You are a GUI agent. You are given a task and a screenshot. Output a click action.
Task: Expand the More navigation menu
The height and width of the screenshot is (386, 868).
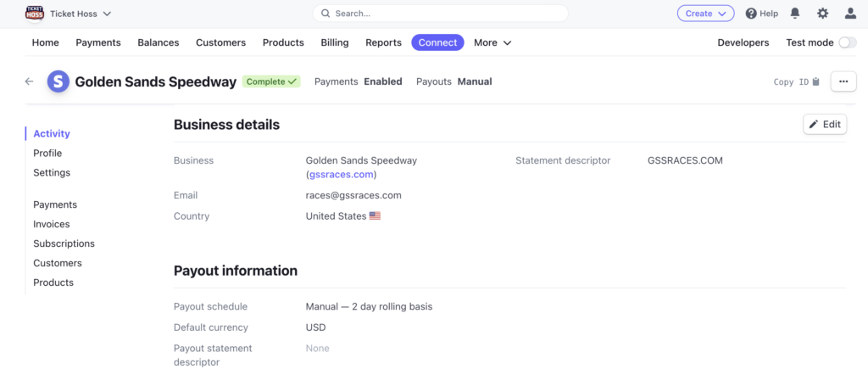(x=492, y=42)
